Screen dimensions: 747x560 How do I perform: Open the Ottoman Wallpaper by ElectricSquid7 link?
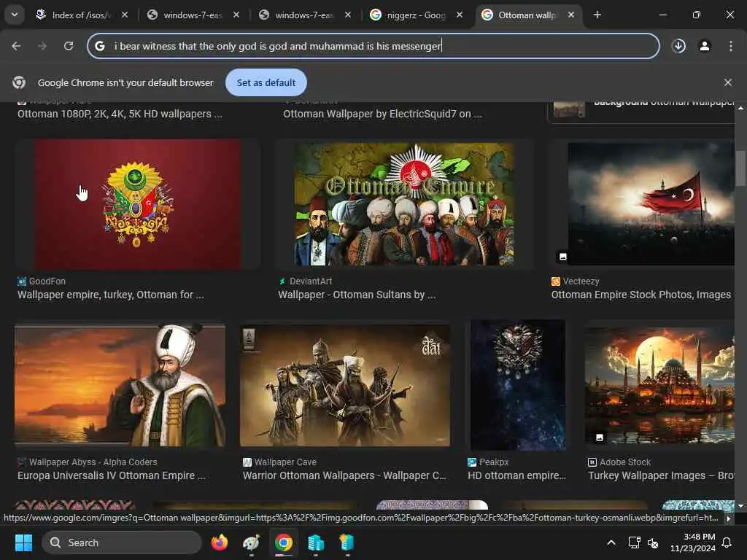382,114
